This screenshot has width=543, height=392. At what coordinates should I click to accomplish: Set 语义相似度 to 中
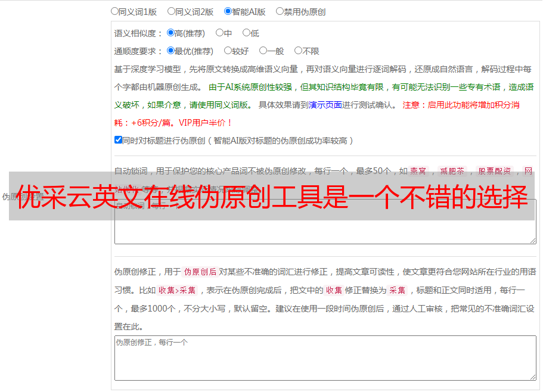click(219, 33)
